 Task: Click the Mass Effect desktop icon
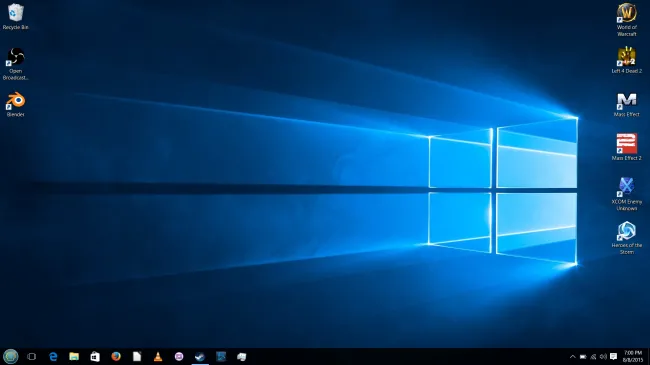pos(626,105)
